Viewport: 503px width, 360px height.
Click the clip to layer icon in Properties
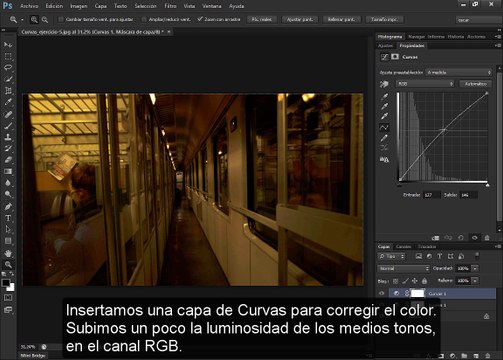(435, 238)
